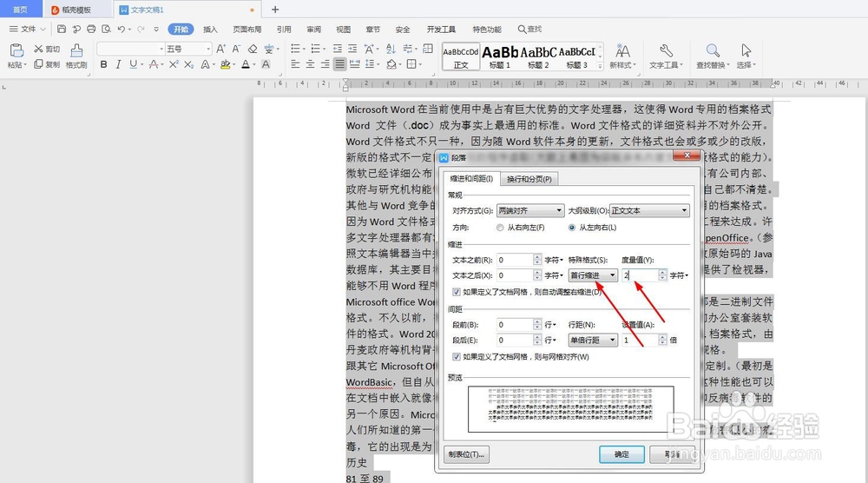The width and height of the screenshot is (868, 483).
Task: Align text left
Action: 295,64
